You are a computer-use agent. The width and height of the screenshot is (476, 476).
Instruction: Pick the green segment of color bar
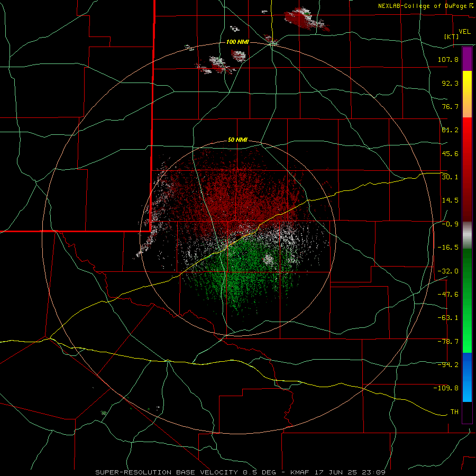tap(467, 300)
